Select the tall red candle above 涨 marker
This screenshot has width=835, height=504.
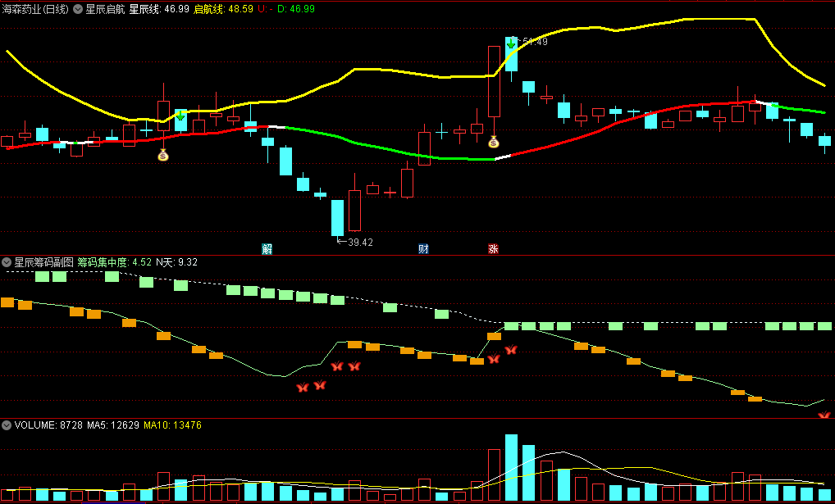[494, 81]
